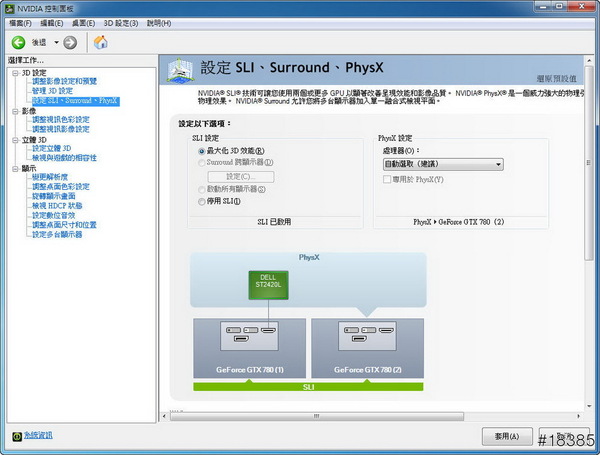Select 調整桌面尺寸和位置 in the tree
This screenshot has height=455, width=600.
(x=64, y=225)
